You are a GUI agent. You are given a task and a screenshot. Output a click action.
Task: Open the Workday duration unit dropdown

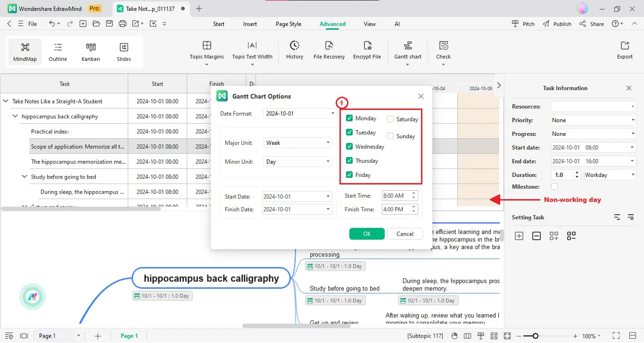[610, 175]
